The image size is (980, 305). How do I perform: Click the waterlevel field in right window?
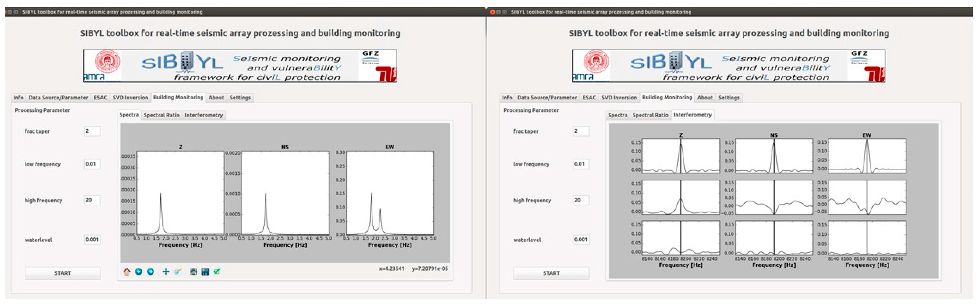click(581, 240)
